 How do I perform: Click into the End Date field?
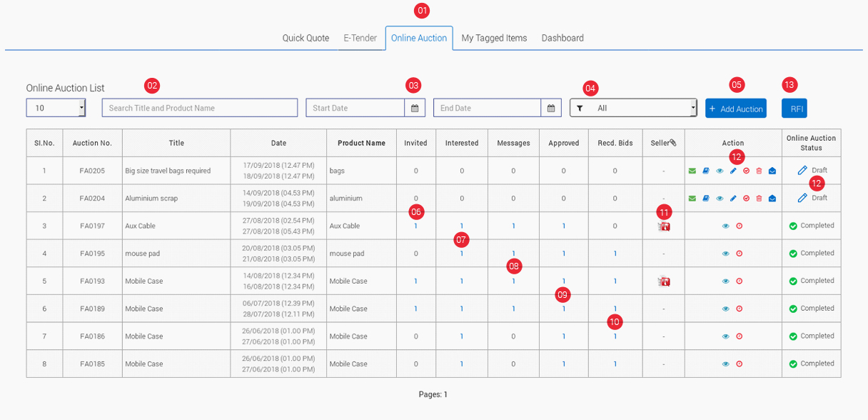click(x=488, y=108)
